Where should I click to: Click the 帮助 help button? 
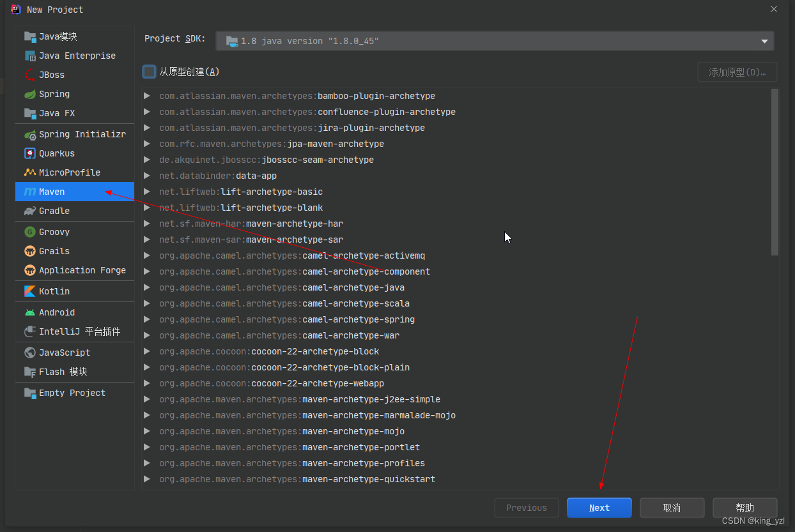[745, 508]
